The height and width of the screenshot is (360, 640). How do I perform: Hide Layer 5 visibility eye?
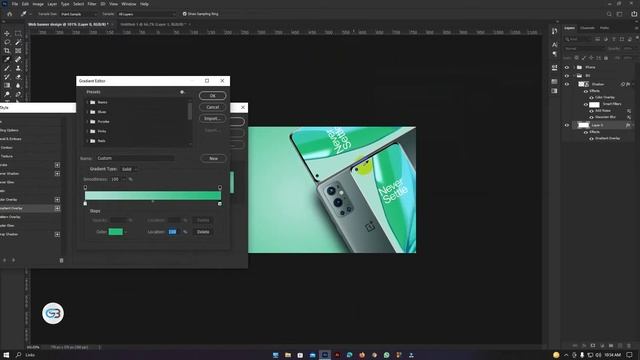567,125
